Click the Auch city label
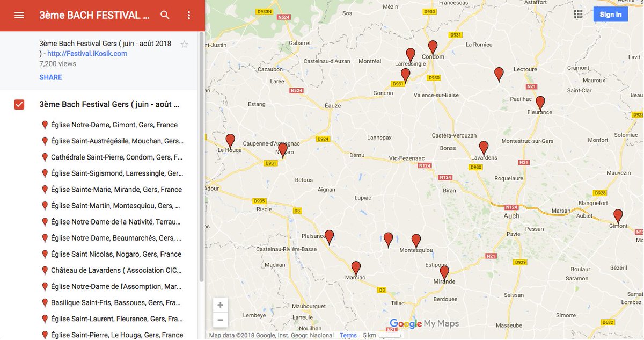644x340 pixels. pos(511,215)
